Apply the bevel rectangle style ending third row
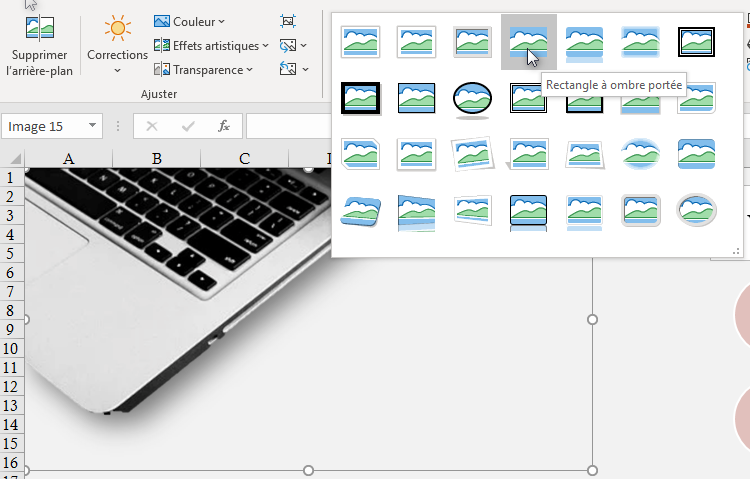 [696, 154]
